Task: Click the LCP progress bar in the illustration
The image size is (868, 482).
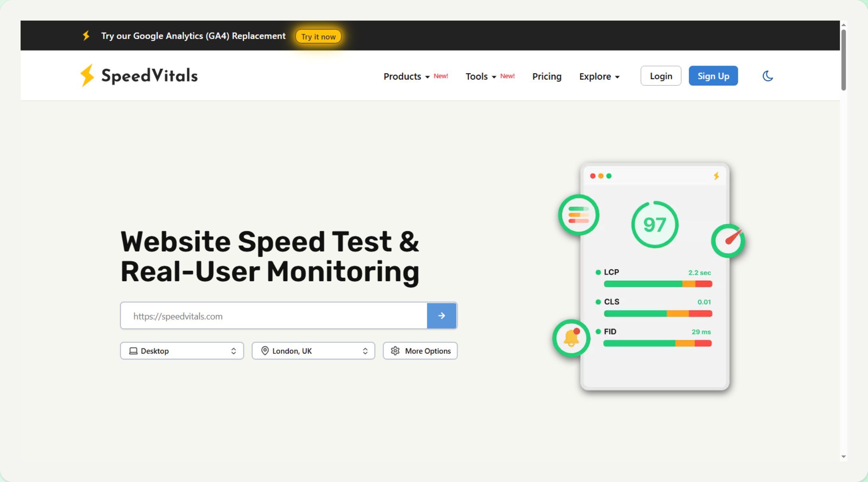Action: [658, 284]
